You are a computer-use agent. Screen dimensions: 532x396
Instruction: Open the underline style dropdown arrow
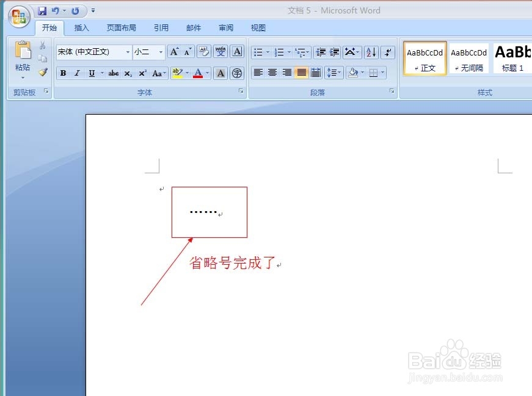[x=102, y=73]
